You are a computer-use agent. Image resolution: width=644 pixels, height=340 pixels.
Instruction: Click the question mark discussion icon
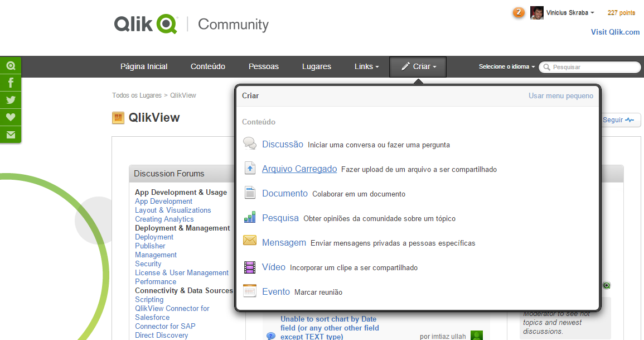coord(271,336)
